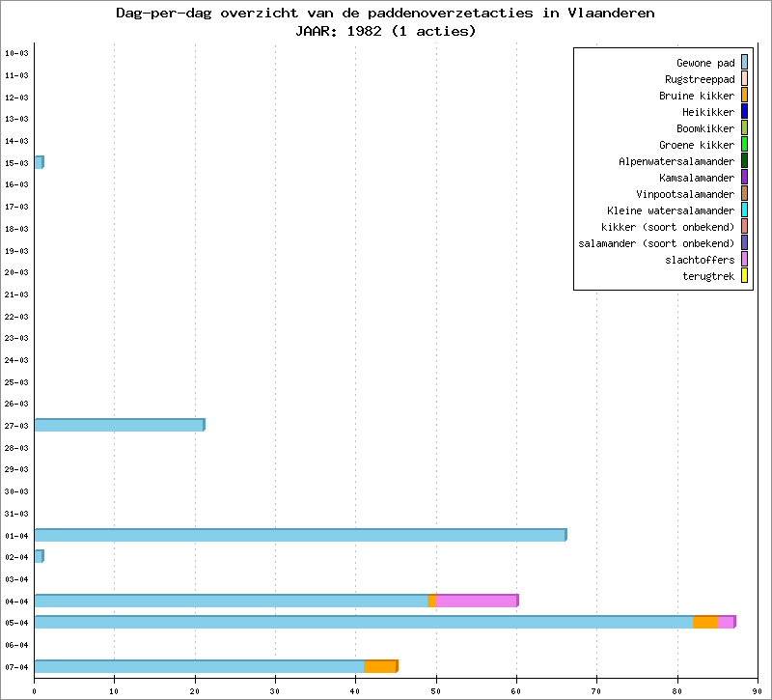The image size is (772, 700).
Task: Click the Alpenwatersalamander legend label
Action: (x=676, y=161)
